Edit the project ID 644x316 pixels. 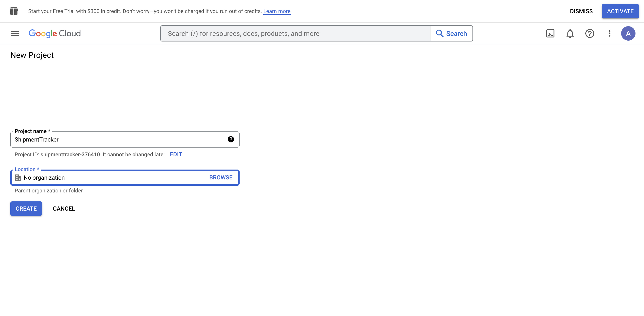(176, 154)
